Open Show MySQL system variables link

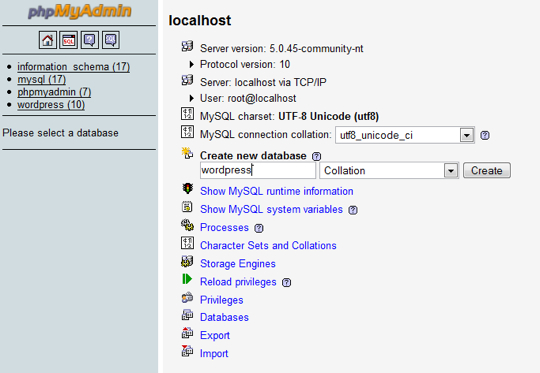(271, 209)
